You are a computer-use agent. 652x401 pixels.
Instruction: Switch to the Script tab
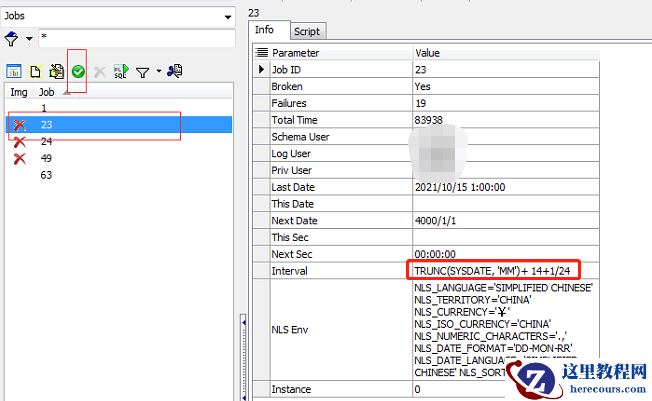(306, 31)
